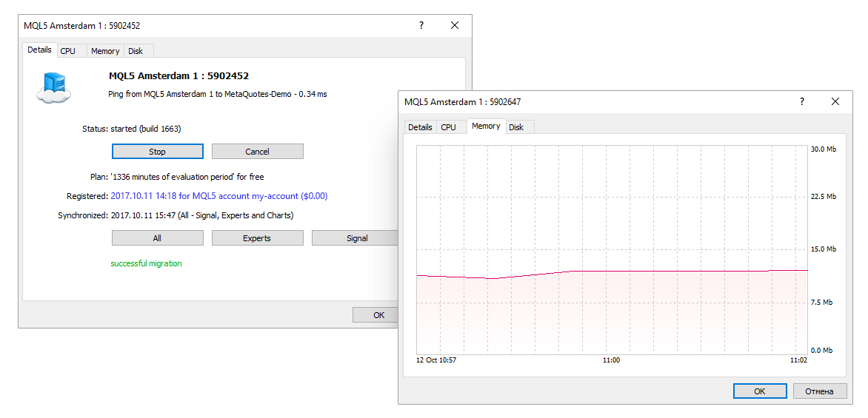Open the Memory tab in 5902452 window
Viewport: 868px width, 418px height.
click(105, 51)
